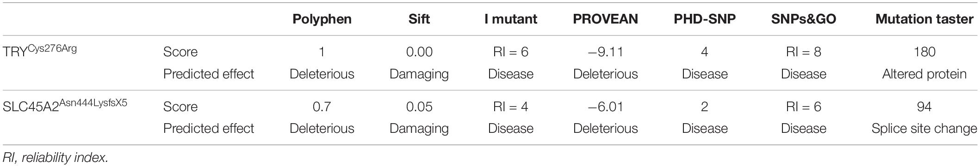Click the Sift column header

coord(419,19)
